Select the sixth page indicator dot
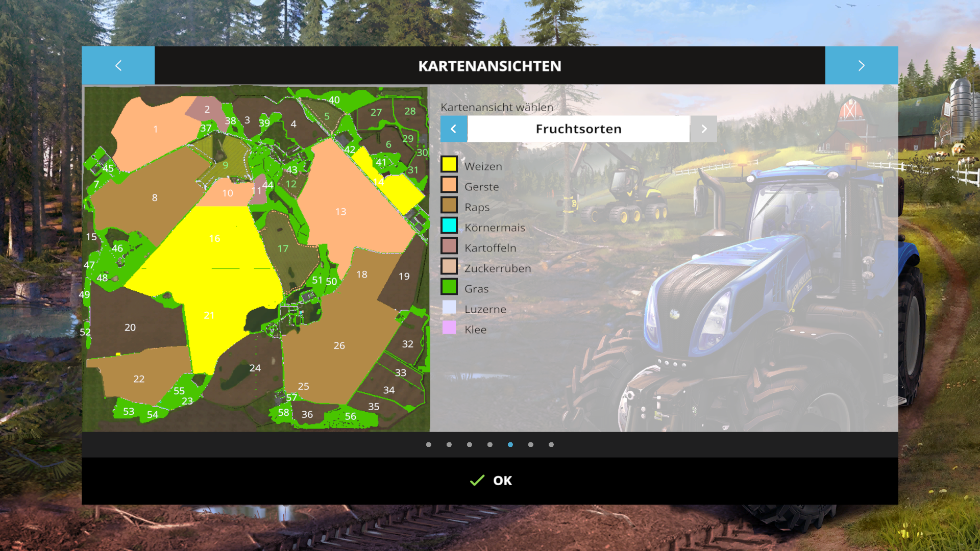 (x=531, y=444)
